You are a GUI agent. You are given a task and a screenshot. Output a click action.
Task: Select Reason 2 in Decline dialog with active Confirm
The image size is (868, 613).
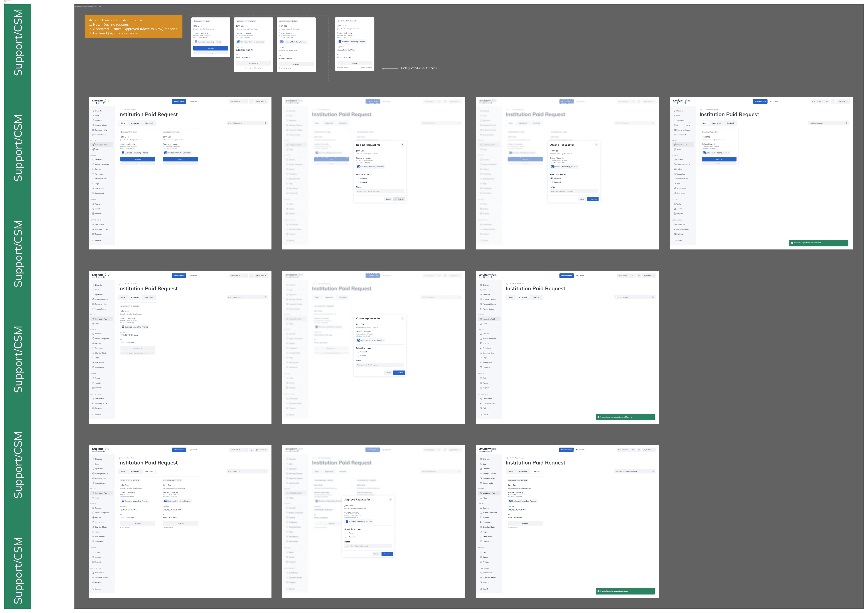[x=552, y=182]
